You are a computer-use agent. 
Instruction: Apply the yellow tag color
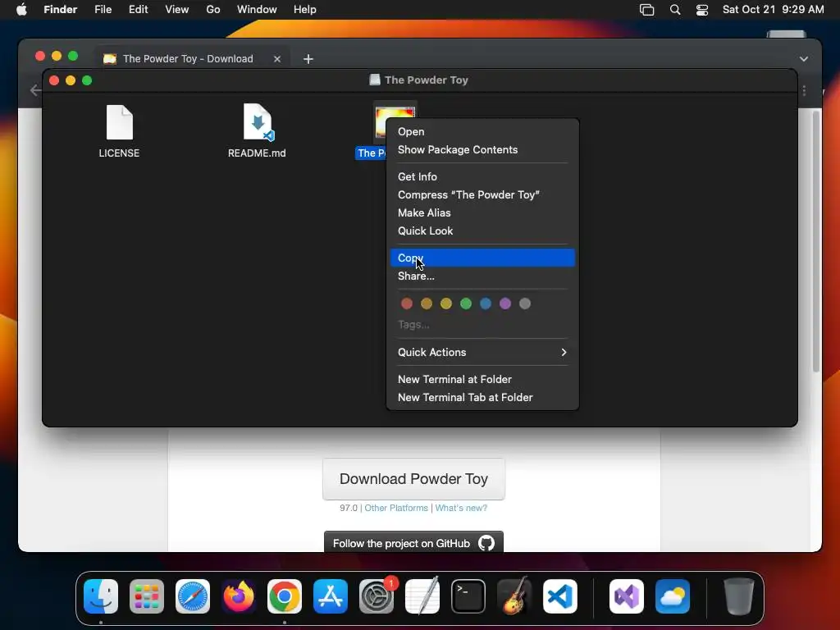click(446, 304)
